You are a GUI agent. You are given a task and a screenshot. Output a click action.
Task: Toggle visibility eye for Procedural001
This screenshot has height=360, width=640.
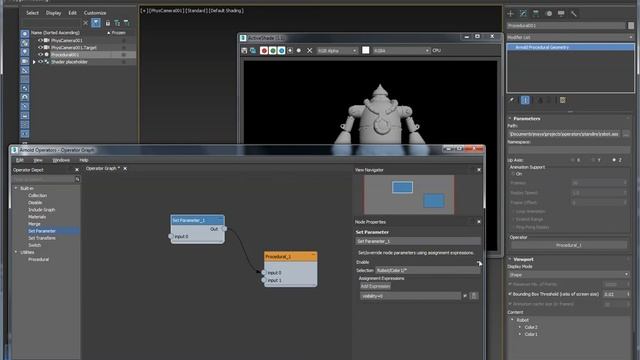40,54
